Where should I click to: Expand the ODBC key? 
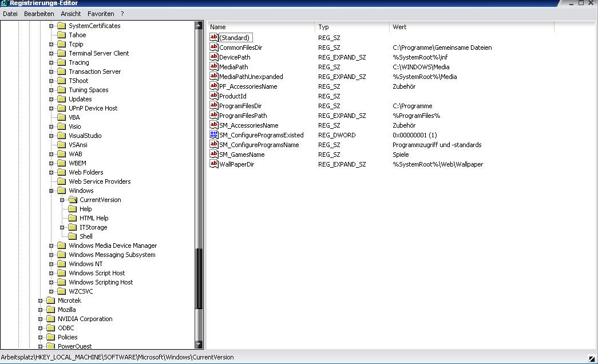[41, 328]
